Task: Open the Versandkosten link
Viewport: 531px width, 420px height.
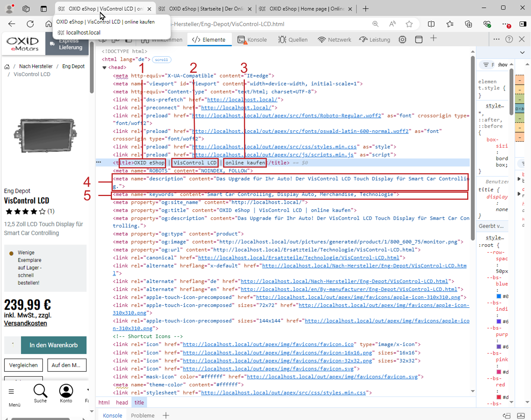Action: click(25, 323)
